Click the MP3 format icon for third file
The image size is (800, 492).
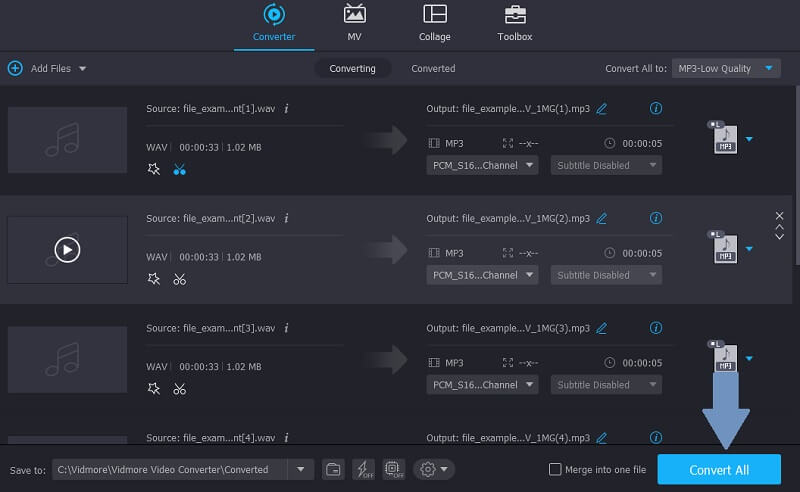pyautogui.click(x=725, y=359)
